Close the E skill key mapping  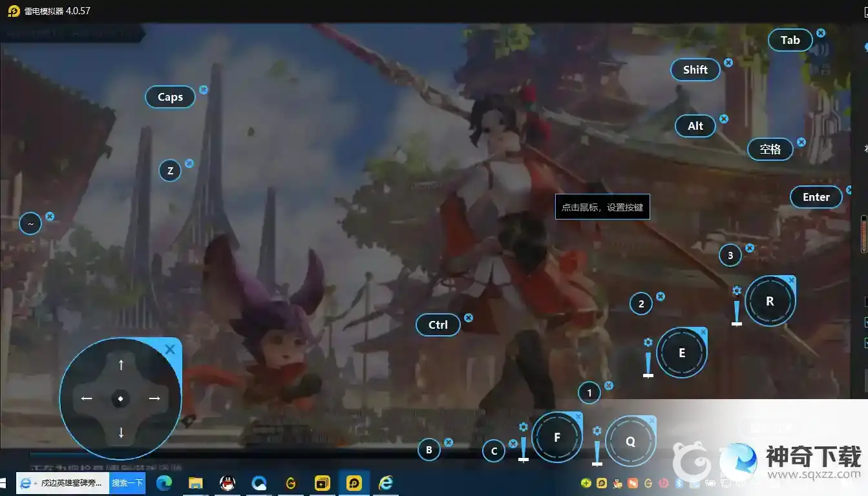click(703, 333)
